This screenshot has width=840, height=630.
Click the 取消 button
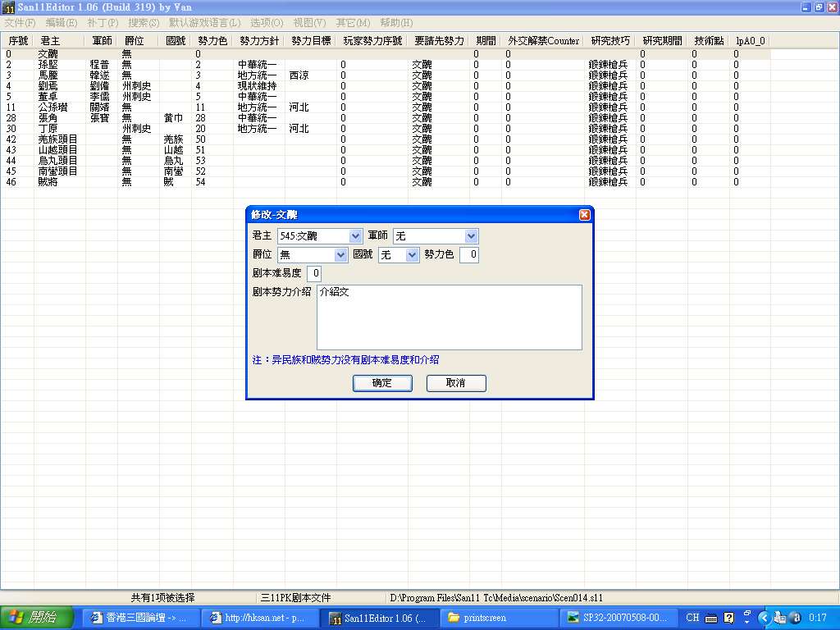(x=456, y=383)
